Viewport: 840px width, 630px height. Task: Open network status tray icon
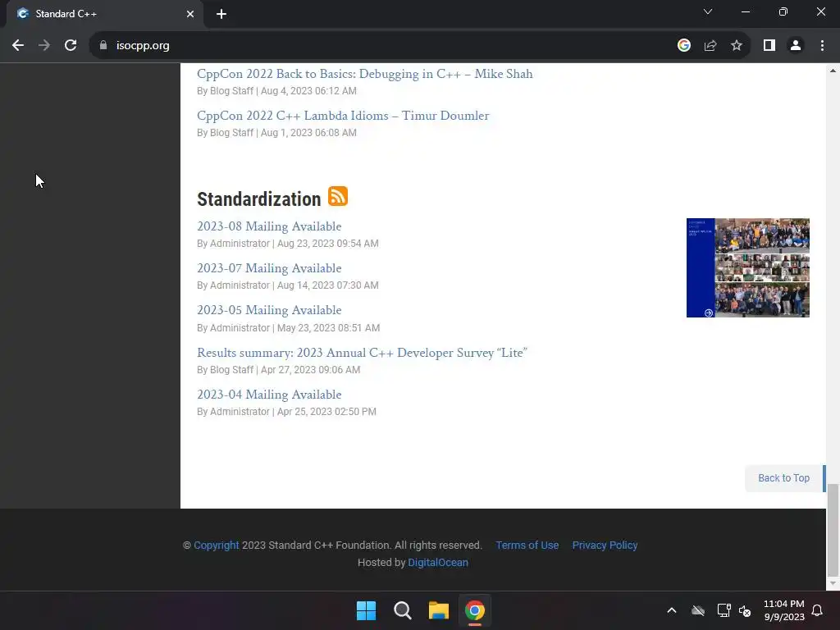coord(724,610)
